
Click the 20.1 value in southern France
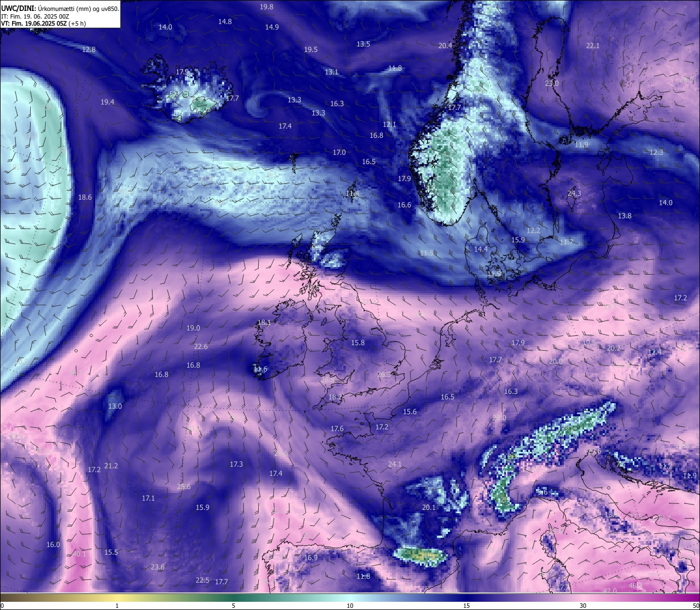point(429,507)
